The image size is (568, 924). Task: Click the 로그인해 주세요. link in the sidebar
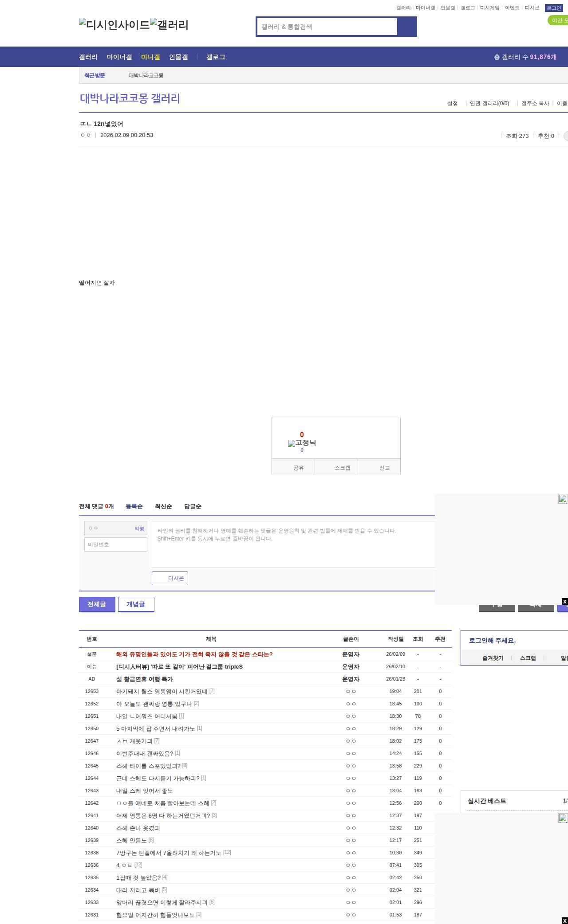pyautogui.click(x=492, y=640)
